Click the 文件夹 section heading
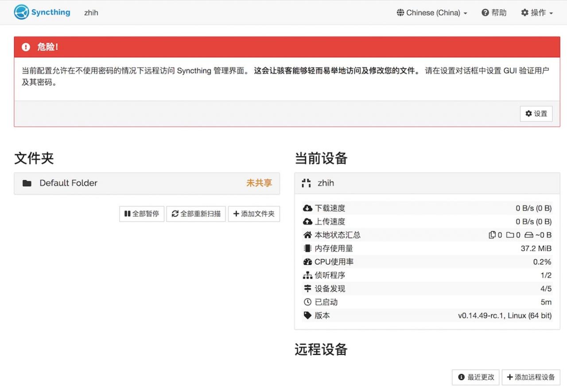The width and height of the screenshot is (567, 392). click(x=34, y=158)
